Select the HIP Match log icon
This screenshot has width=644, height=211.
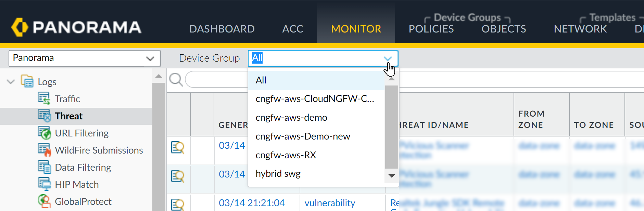click(44, 184)
